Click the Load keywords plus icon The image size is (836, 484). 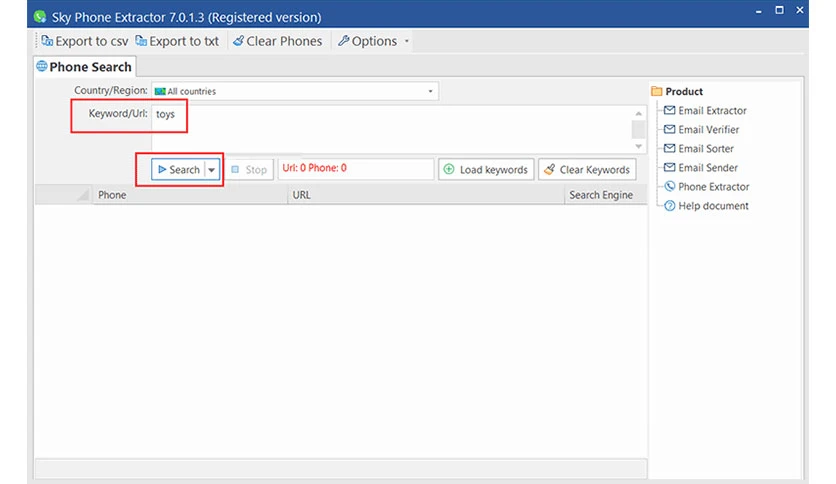449,170
